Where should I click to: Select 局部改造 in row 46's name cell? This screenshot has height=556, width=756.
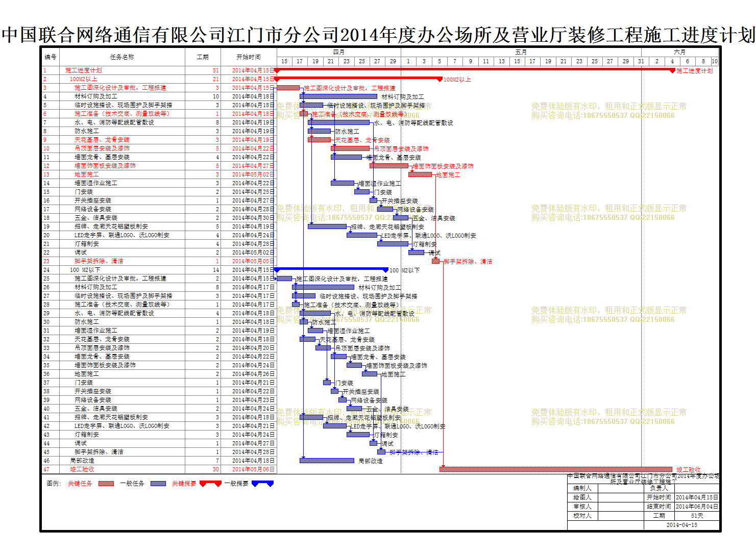[82, 461]
